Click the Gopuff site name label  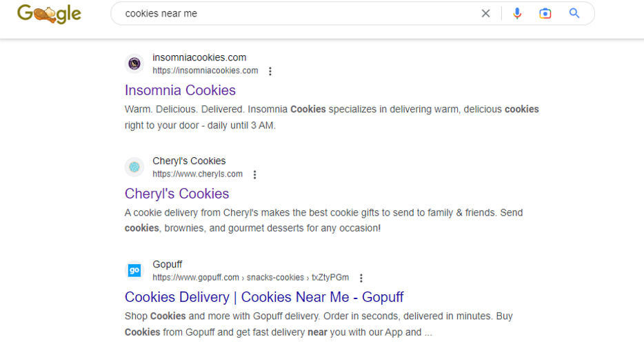(x=167, y=264)
